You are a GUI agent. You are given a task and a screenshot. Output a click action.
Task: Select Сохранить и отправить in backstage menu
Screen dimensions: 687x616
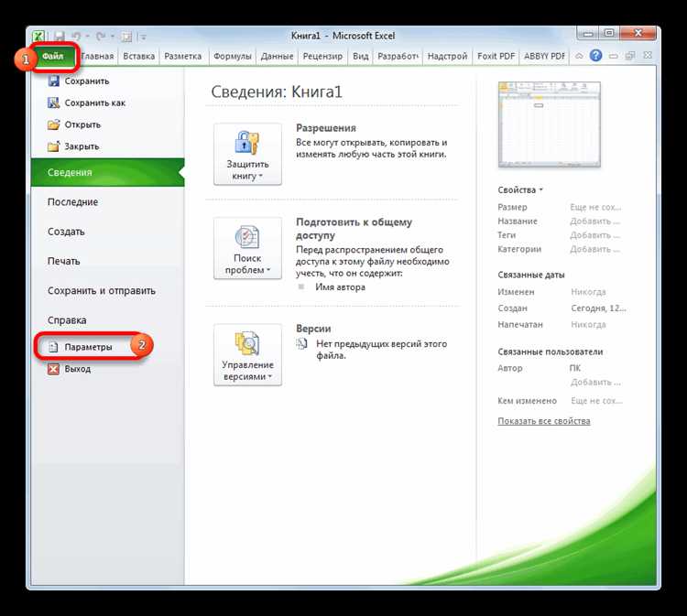pyautogui.click(x=102, y=291)
